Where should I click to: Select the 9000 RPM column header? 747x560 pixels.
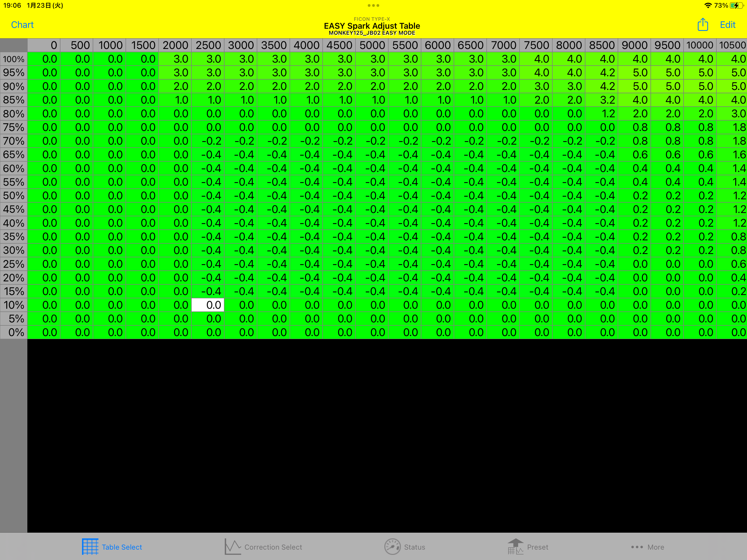[634, 45]
